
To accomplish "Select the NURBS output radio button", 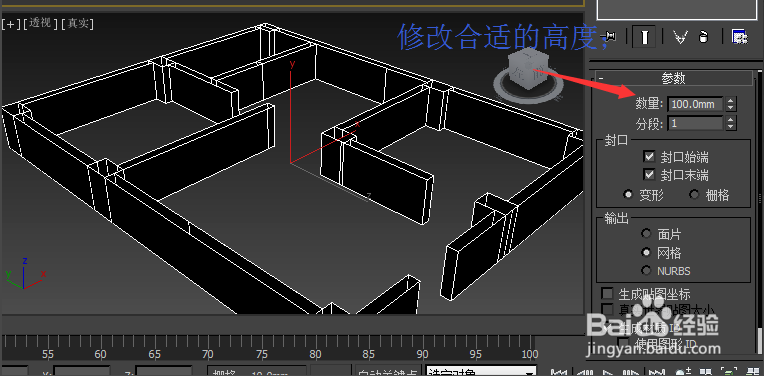I will [x=647, y=270].
